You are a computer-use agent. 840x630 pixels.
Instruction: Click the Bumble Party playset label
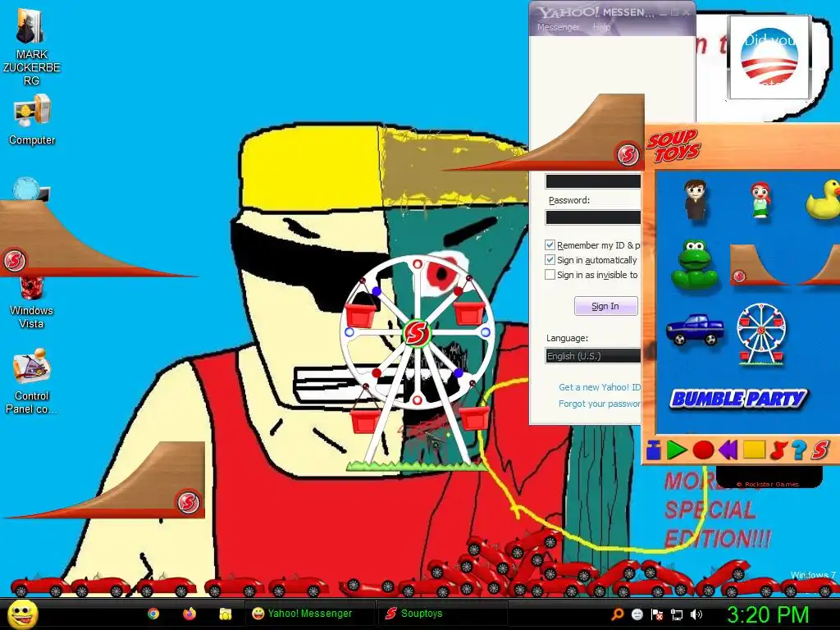coord(738,399)
